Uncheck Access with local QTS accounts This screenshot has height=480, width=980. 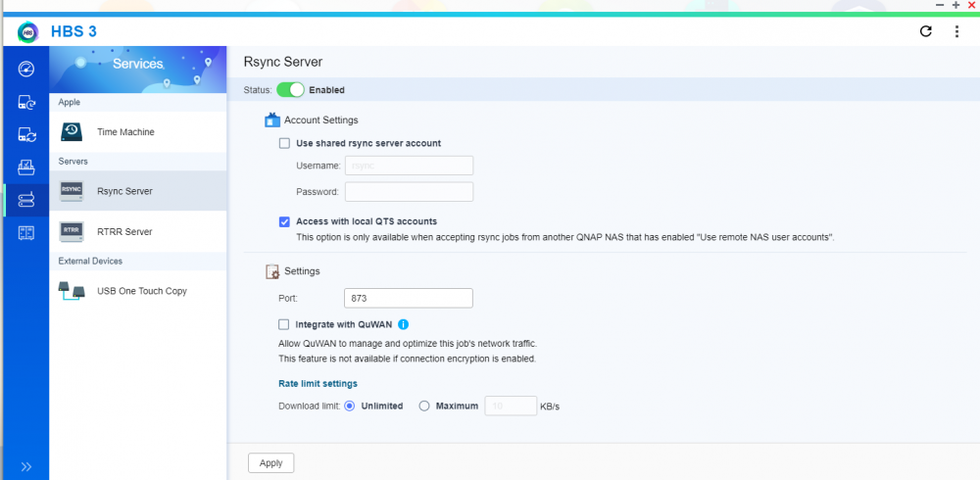(x=284, y=221)
